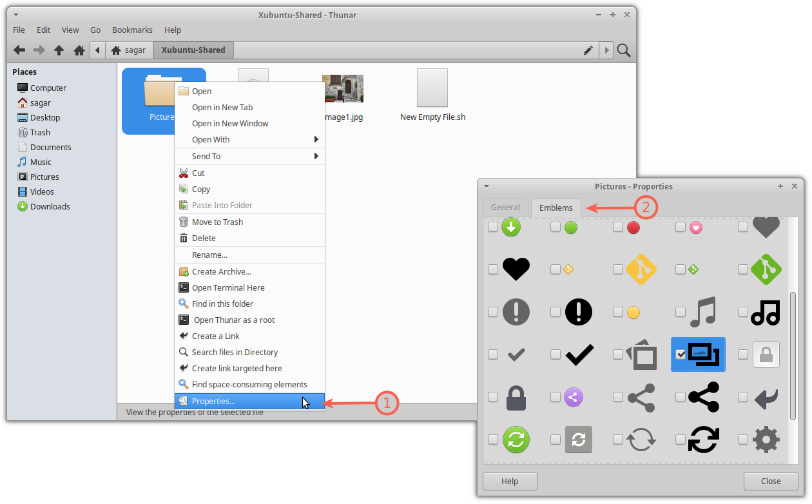The image size is (812, 504).
Task: Close the Properties dialog via Close button
Action: [x=771, y=481]
